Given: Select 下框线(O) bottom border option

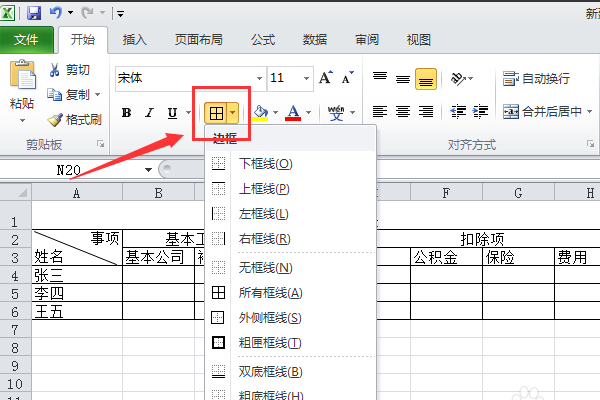Looking at the screenshot, I should pos(291,164).
